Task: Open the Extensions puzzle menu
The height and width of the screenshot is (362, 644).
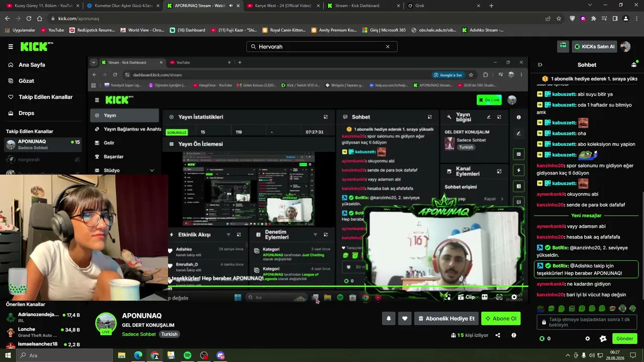Action: pyautogui.click(x=594, y=19)
